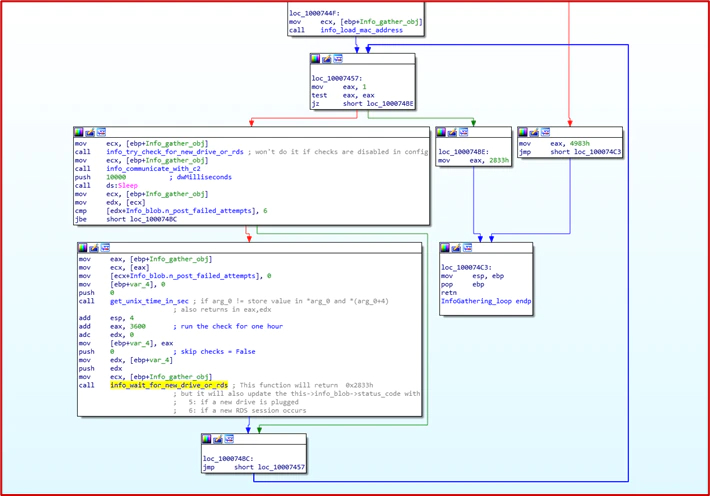Click the label loc_1000744F
Screen dimensions: 710x496
click(315, 13)
